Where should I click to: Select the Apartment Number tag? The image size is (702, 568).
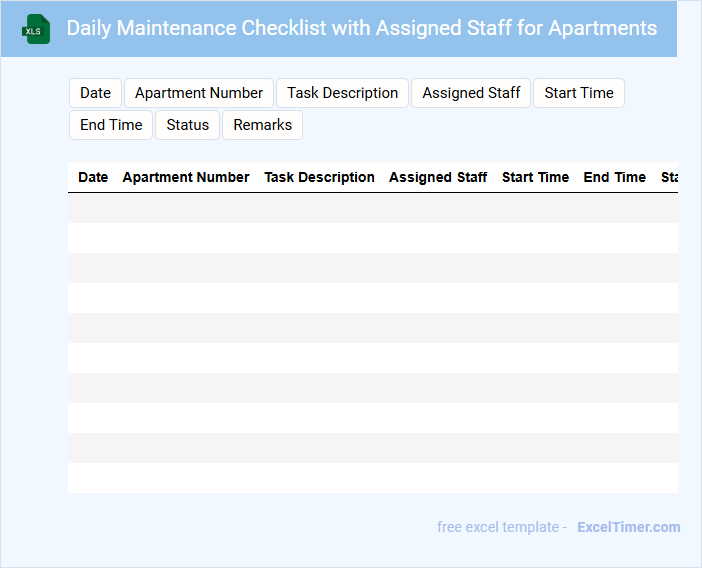tap(198, 93)
